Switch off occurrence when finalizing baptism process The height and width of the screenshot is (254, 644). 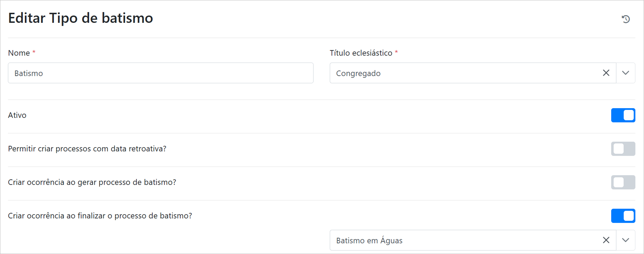(623, 216)
